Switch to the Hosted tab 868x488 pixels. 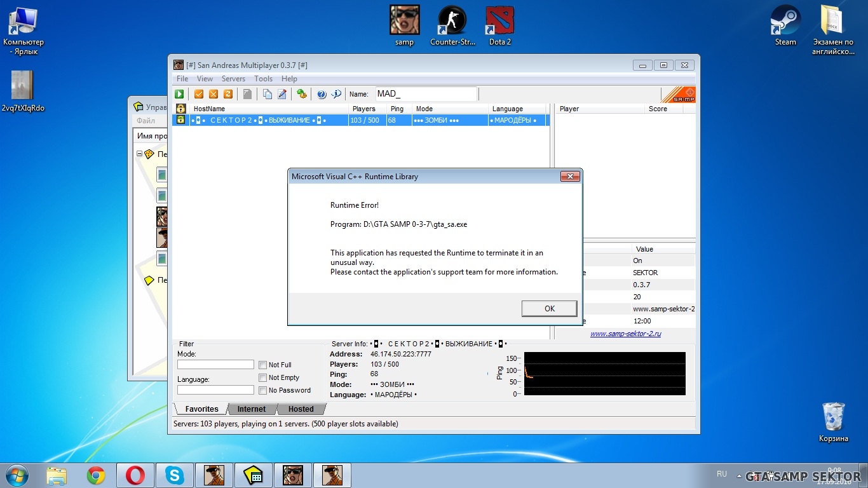click(x=301, y=409)
